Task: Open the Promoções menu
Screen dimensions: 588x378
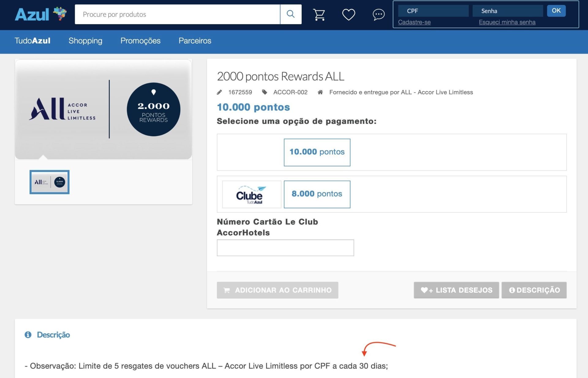Action: pyautogui.click(x=140, y=41)
